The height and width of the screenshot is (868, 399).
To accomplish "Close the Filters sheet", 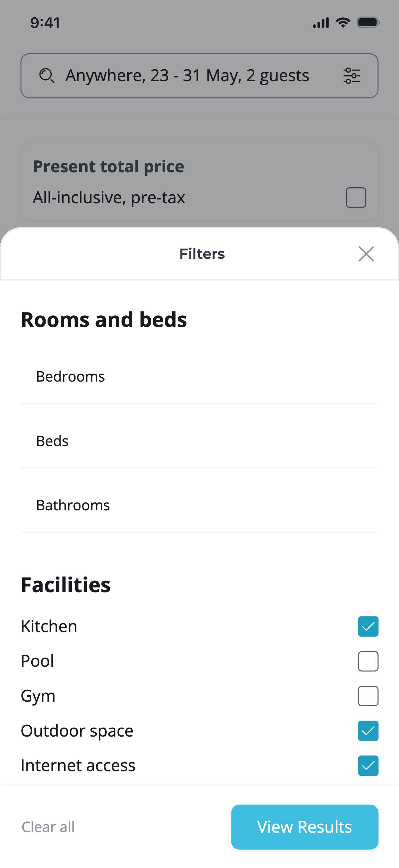I will [366, 254].
